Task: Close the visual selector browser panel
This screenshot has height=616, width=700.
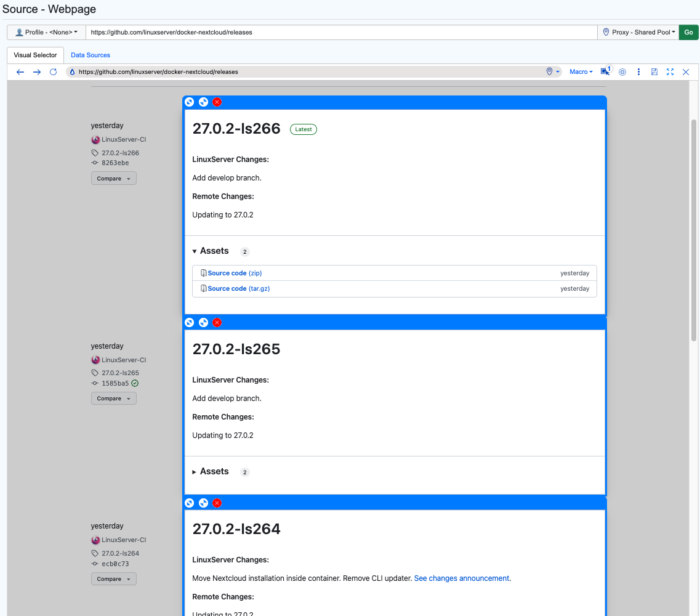Action: (x=686, y=72)
